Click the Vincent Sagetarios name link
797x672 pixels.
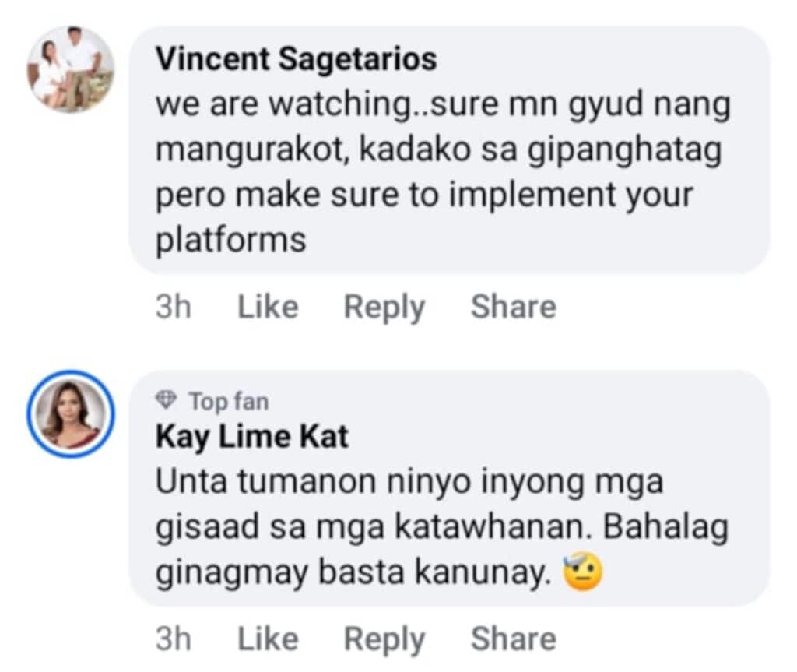pyautogui.click(x=296, y=59)
